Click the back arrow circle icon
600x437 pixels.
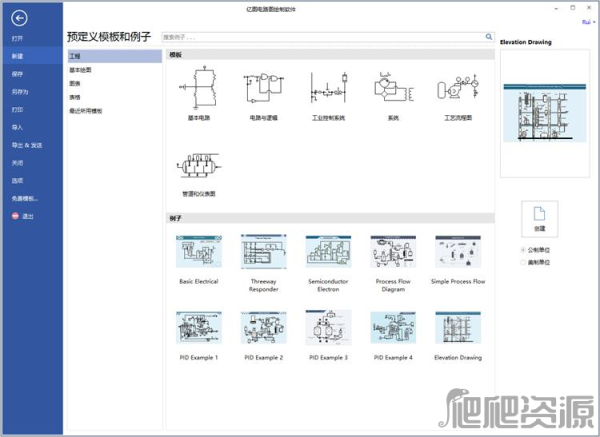tap(19, 18)
